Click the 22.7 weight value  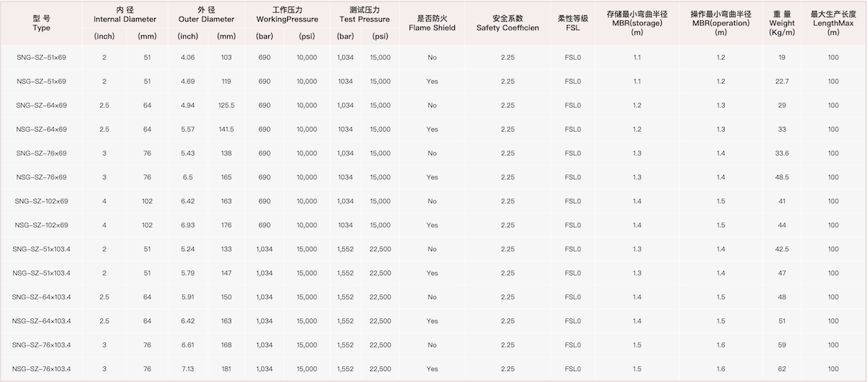point(782,81)
